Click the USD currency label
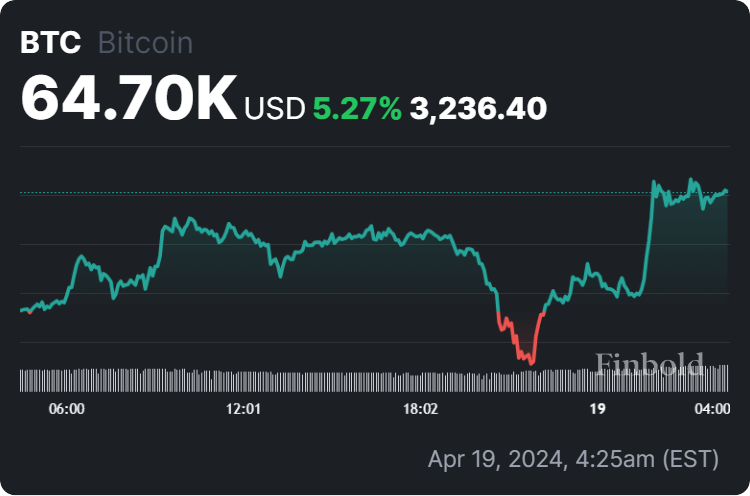The height and width of the screenshot is (496, 750). click(x=274, y=108)
